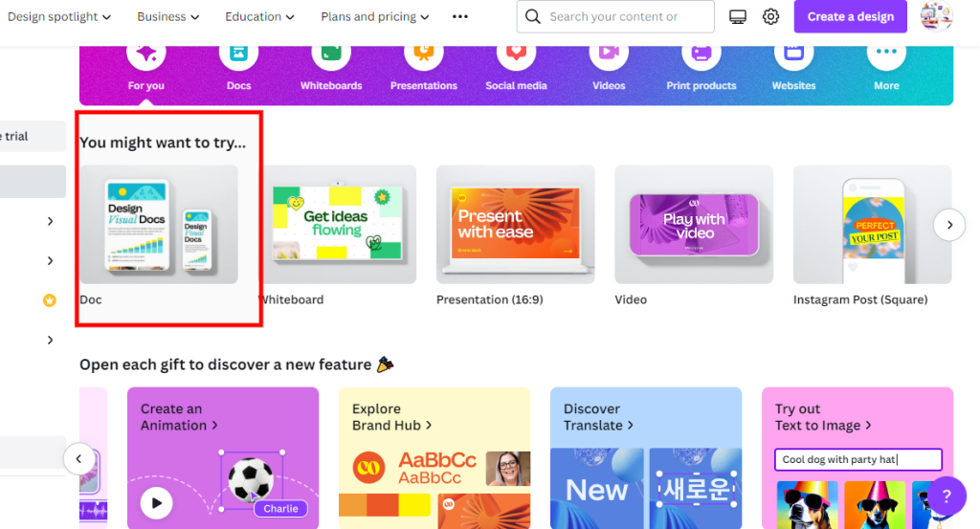Select the For you category icon
The width and height of the screenshot is (980, 529).
pyautogui.click(x=146, y=55)
